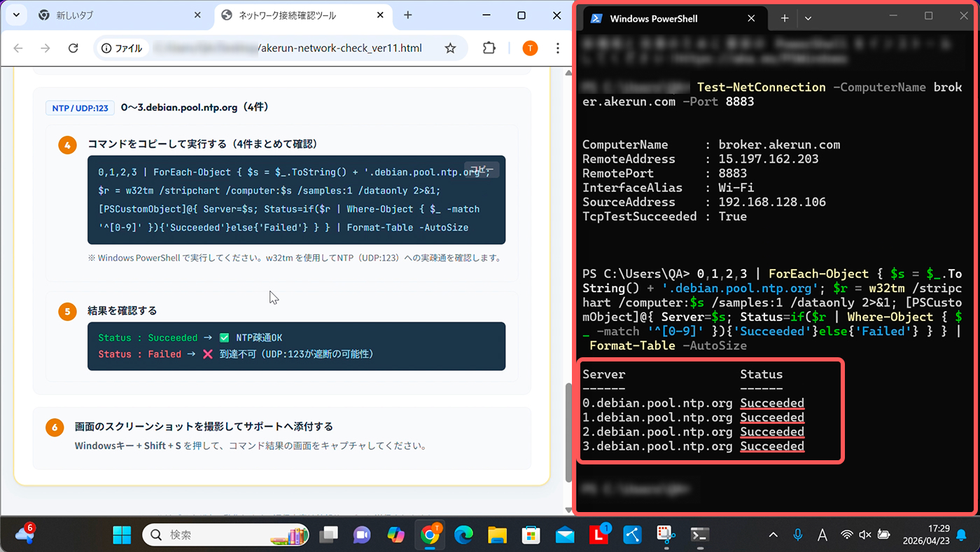The width and height of the screenshot is (980, 552).
Task: Click the Status : Succeeded result line
Action: (190, 338)
